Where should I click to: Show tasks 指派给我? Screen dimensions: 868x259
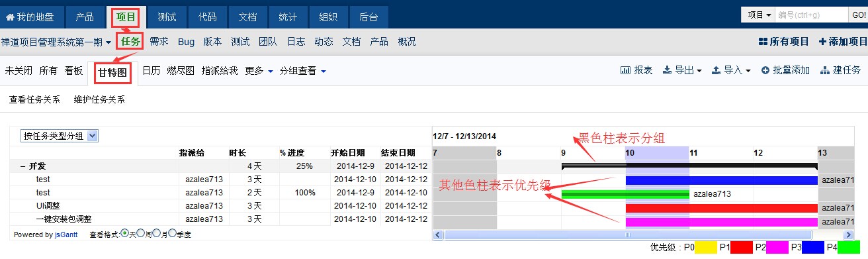tap(219, 70)
